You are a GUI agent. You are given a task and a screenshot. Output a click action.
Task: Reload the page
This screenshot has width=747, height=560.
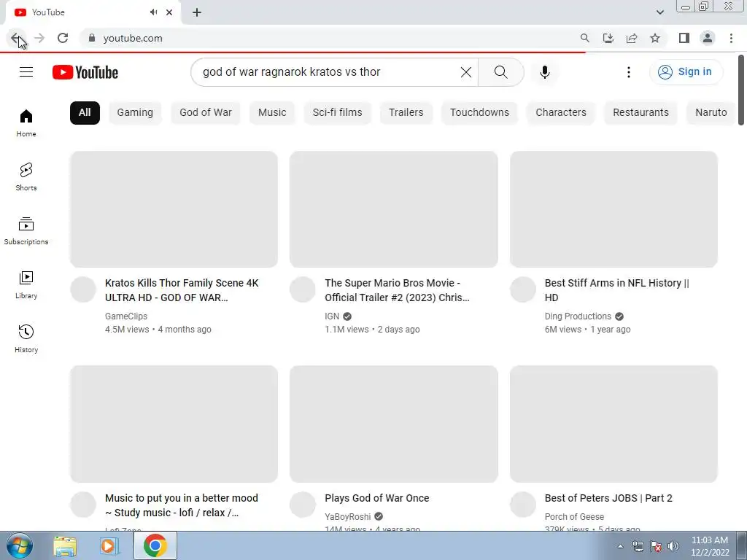tap(63, 38)
